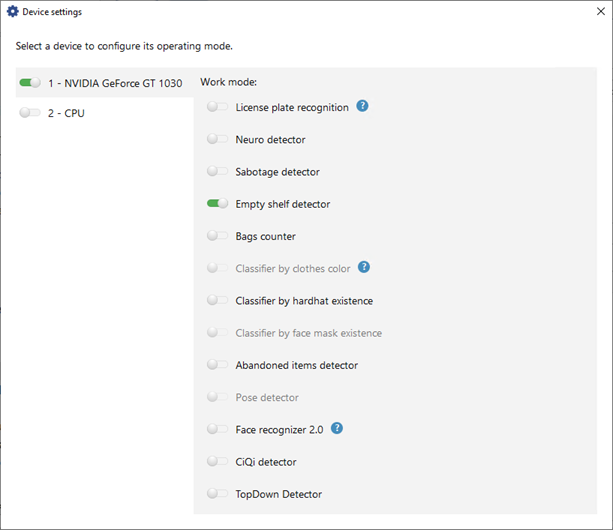Switch on Abandoned items detector
The image size is (613, 530).
pyautogui.click(x=217, y=365)
